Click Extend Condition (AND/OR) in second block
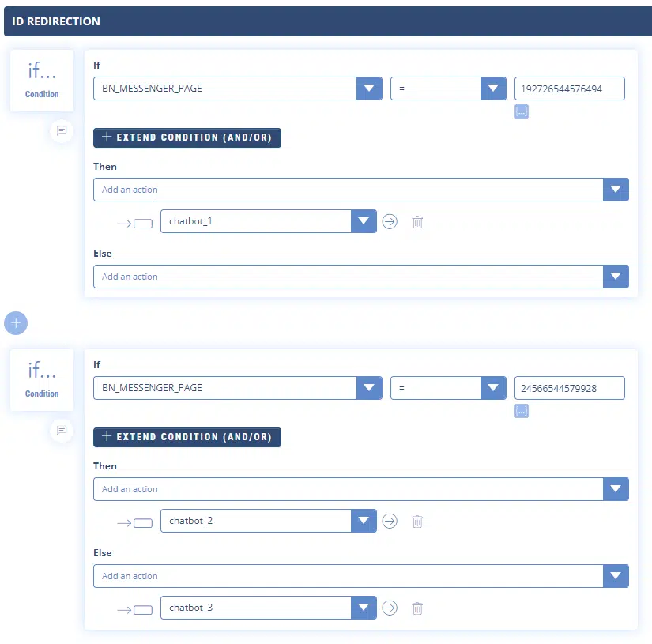Image resolution: width=652 pixels, height=644 pixels. click(187, 437)
